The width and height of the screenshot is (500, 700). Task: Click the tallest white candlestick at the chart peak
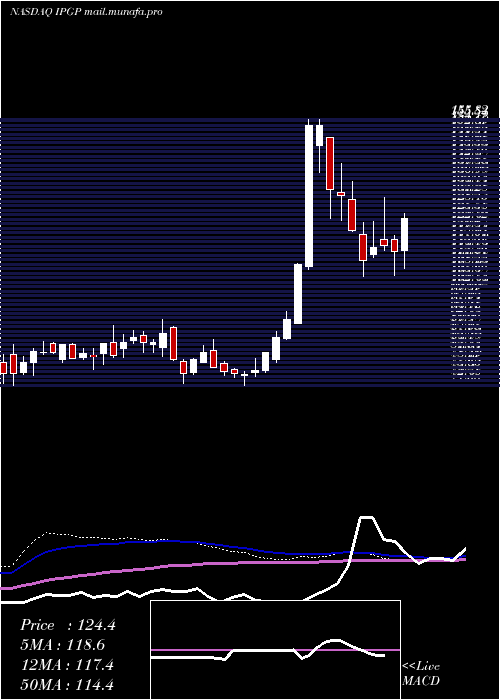click(309, 196)
